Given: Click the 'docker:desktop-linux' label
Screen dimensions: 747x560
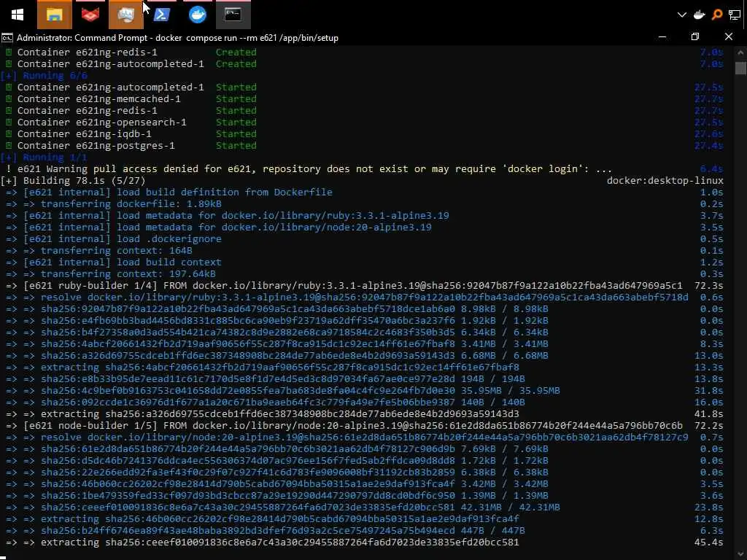Looking at the screenshot, I should (665, 181).
